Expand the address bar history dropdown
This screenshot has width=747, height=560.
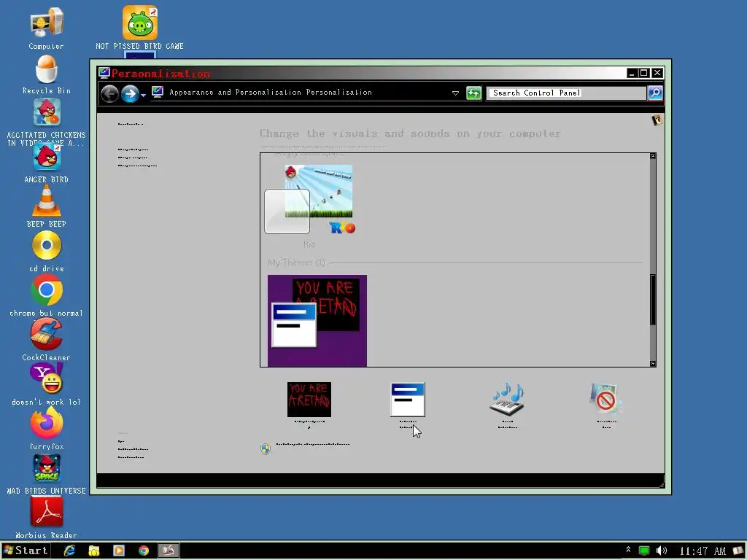455,93
